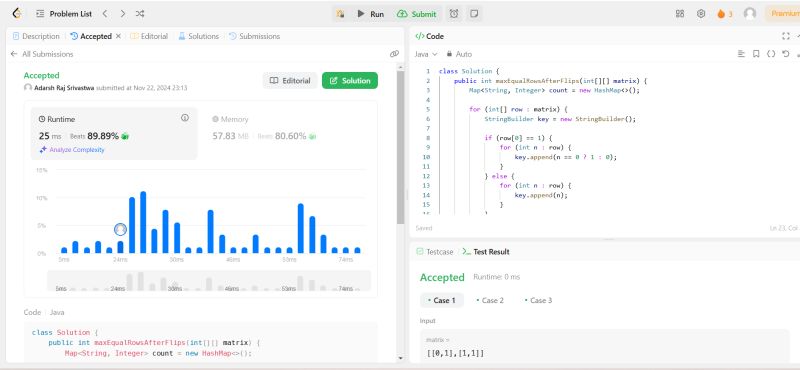Click the LeetCode logo icon

tap(17, 14)
